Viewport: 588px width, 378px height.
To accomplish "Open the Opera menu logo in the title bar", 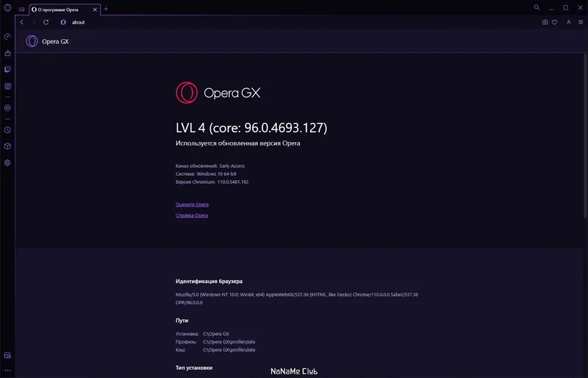I will click(7, 7).
